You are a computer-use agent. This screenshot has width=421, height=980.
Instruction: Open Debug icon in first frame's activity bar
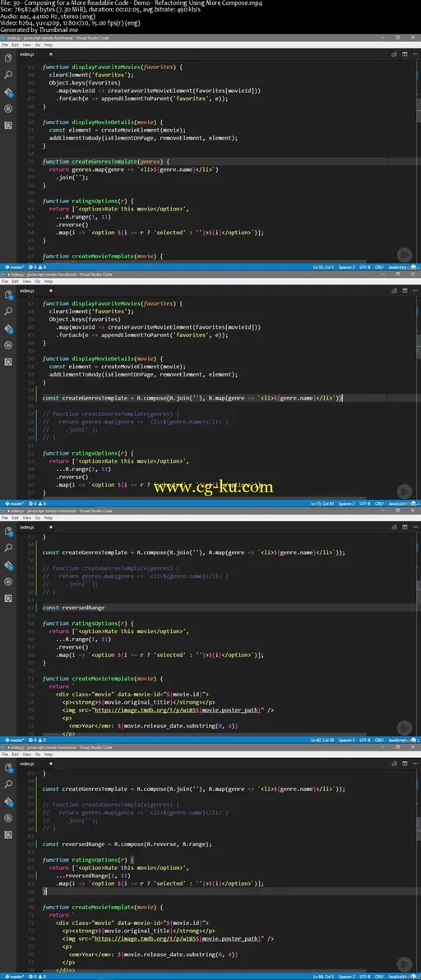click(8, 109)
